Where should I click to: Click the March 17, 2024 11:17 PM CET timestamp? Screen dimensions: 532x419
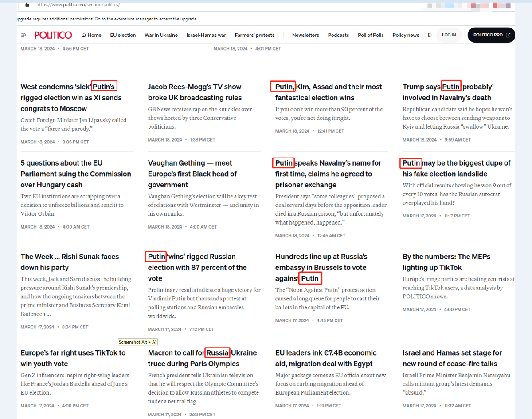[x=436, y=216]
